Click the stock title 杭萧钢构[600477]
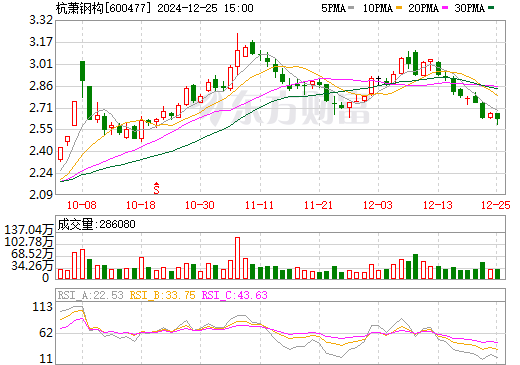 click(x=104, y=8)
